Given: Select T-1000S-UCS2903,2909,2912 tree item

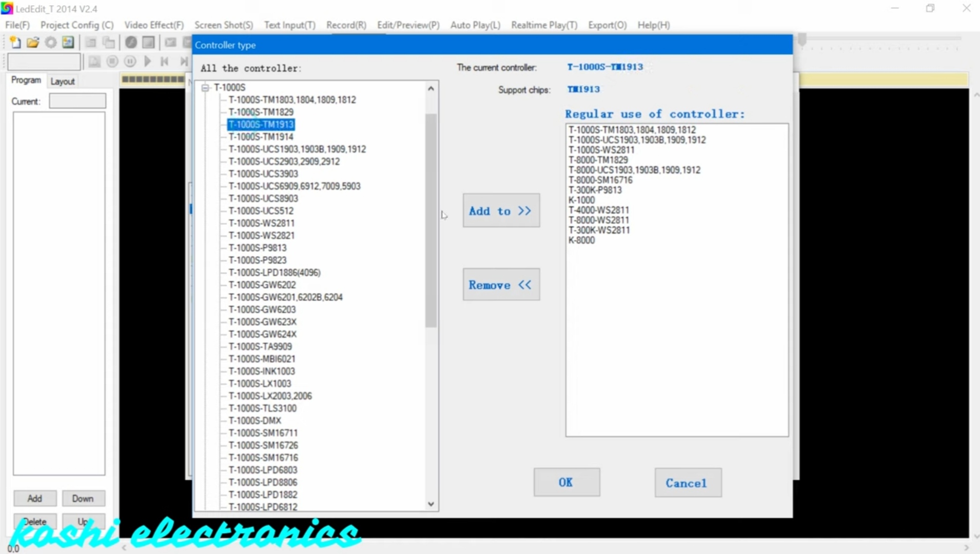Looking at the screenshot, I should point(284,161).
